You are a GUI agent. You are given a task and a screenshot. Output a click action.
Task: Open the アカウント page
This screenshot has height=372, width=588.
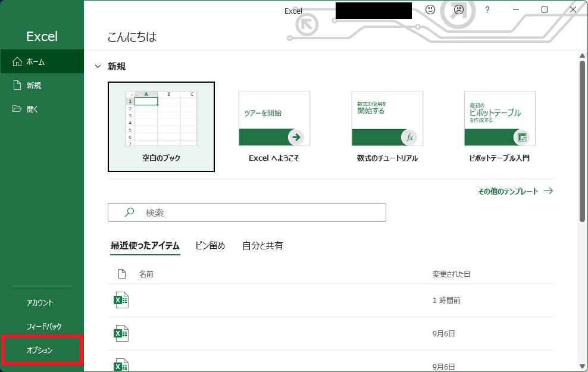pos(40,302)
